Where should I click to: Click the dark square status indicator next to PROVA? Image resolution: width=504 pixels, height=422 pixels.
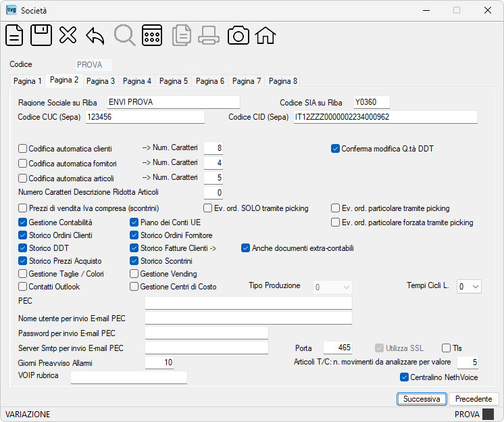[x=488, y=415]
